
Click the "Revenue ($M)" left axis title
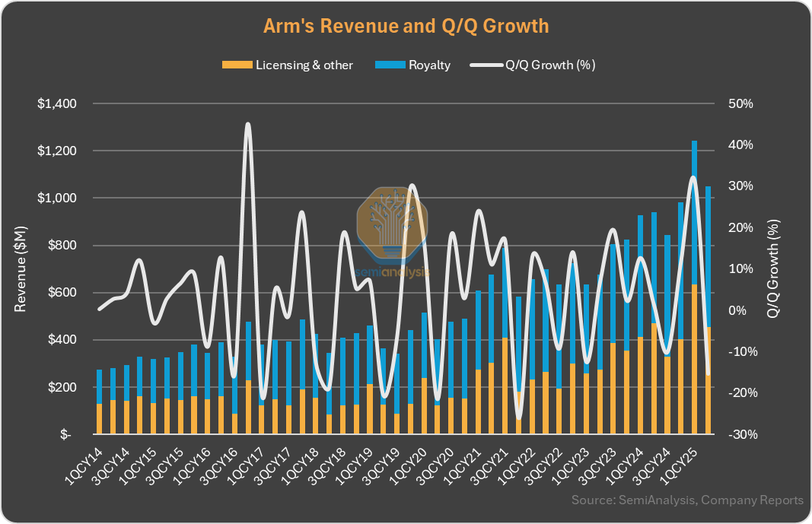pos(20,269)
